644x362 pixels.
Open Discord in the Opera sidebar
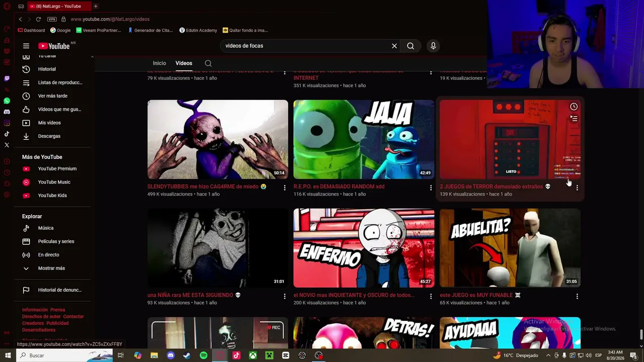pyautogui.click(x=7, y=112)
